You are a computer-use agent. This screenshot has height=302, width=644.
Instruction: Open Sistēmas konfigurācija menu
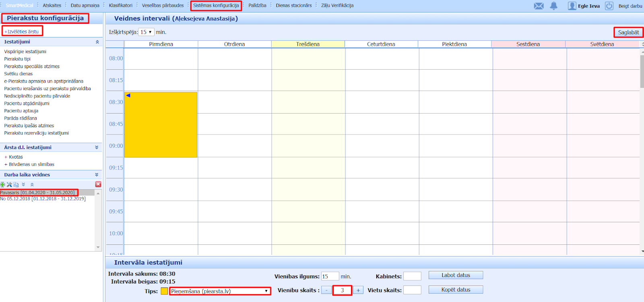click(x=216, y=6)
